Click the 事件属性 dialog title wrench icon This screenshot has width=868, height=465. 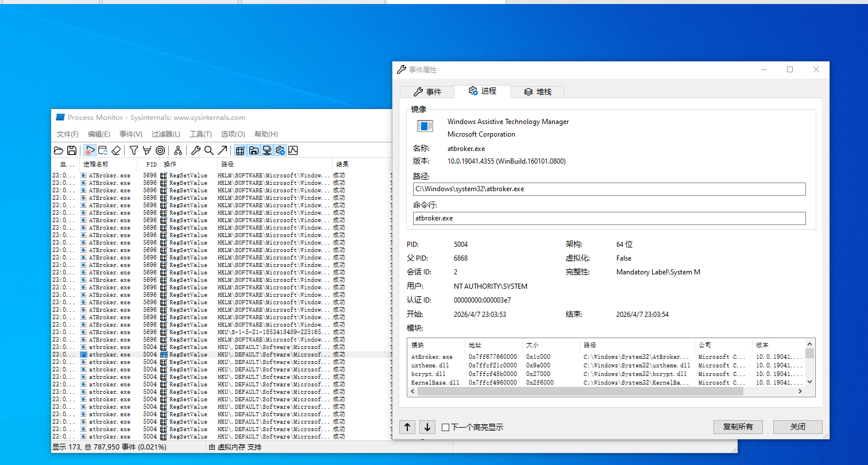coord(402,69)
